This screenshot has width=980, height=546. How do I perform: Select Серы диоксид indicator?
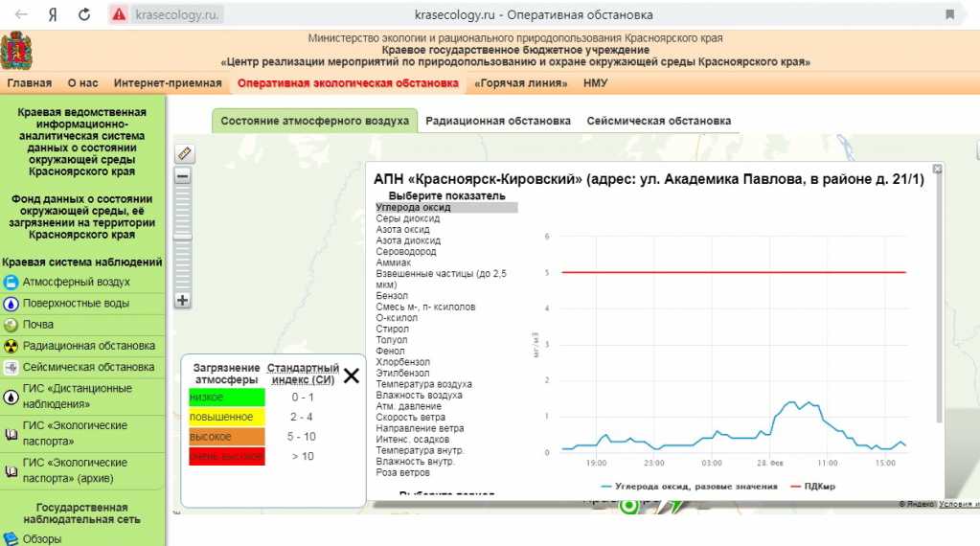408,218
